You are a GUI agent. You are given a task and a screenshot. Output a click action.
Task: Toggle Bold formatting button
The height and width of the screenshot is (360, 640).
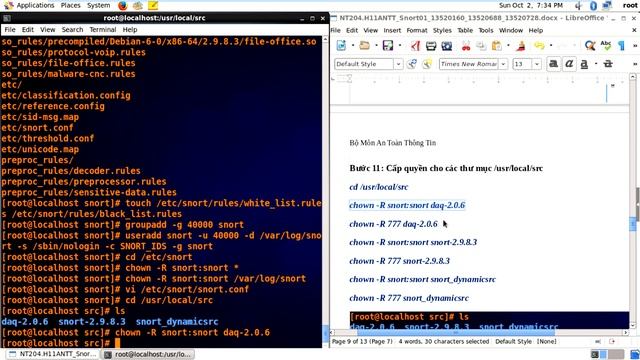(553, 64)
